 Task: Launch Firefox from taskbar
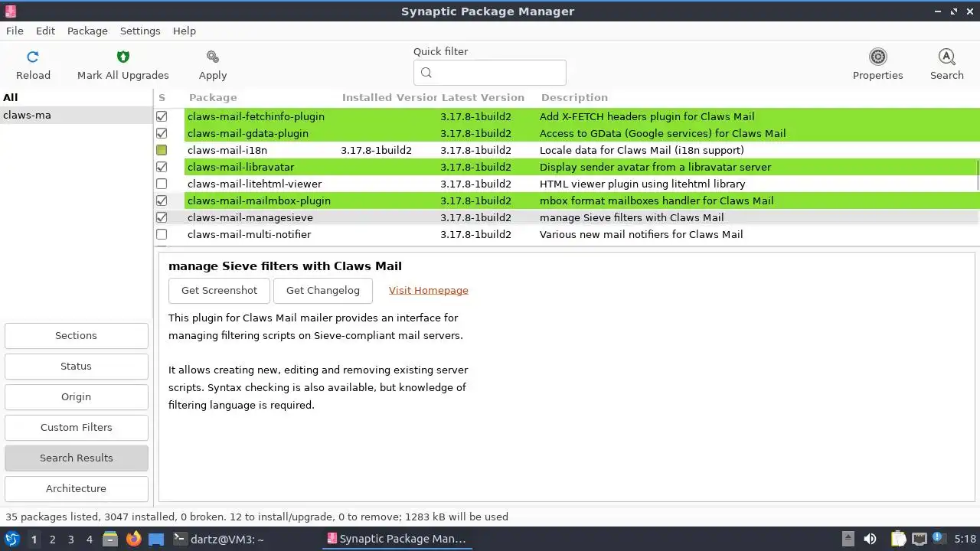133,539
